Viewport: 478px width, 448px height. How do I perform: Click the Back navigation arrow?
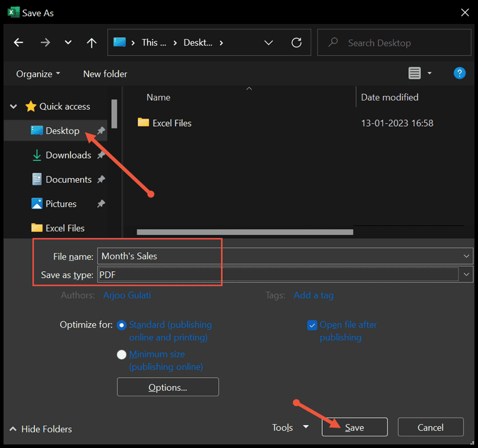point(18,42)
